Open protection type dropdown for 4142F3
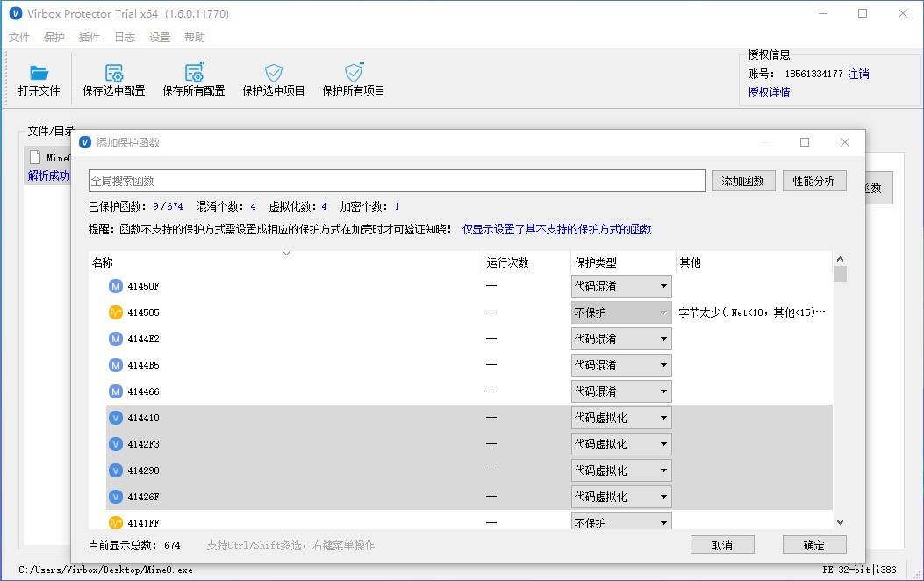 point(621,444)
